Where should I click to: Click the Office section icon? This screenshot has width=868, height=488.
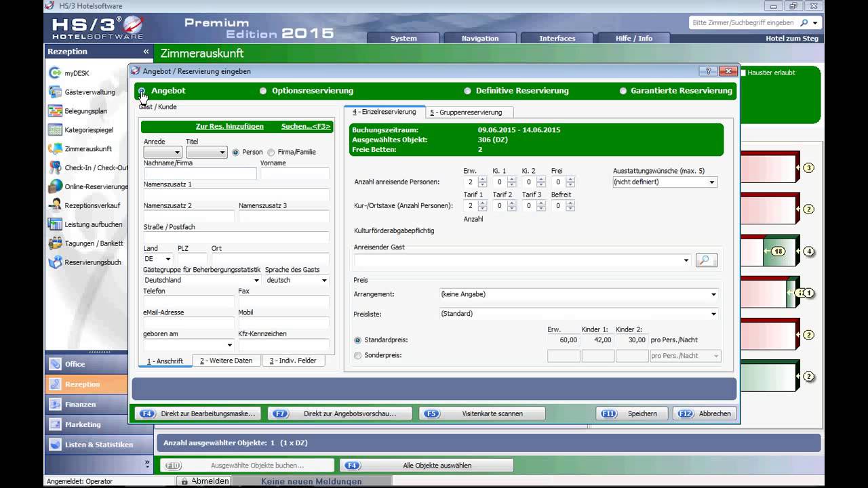tap(54, 364)
